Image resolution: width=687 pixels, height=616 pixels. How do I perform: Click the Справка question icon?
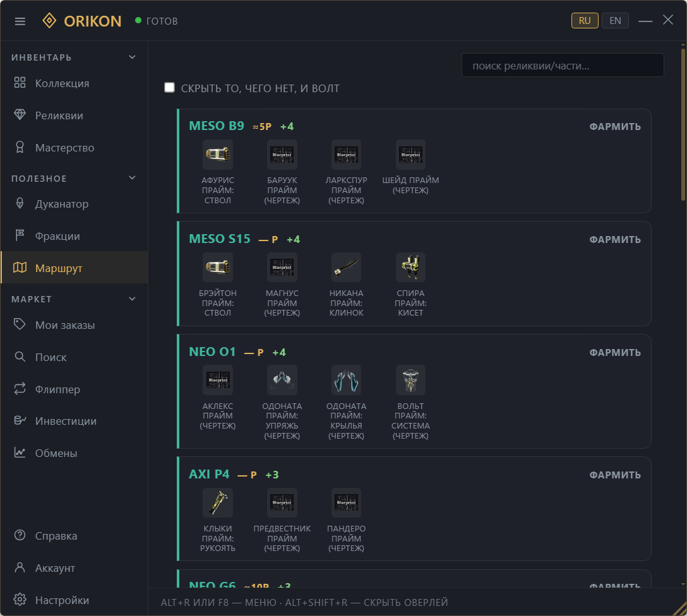pyautogui.click(x=20, y=535)
